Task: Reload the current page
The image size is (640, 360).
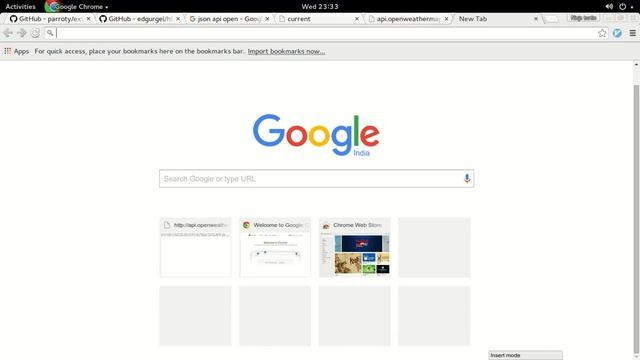Action: point(36,33)
